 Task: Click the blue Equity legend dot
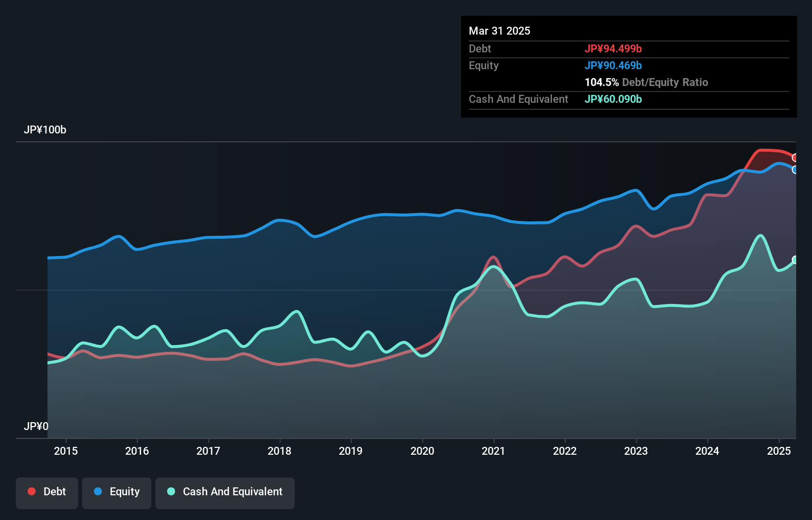(x=98, y=491)
